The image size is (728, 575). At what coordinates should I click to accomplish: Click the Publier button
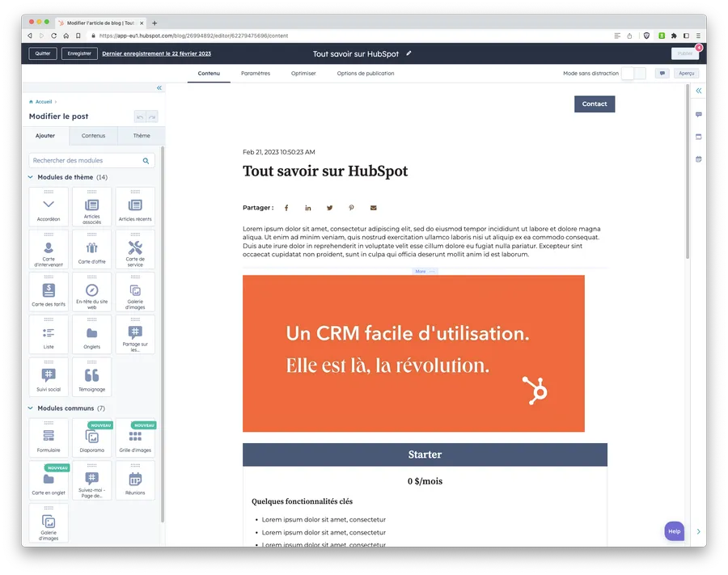point(685,53)
